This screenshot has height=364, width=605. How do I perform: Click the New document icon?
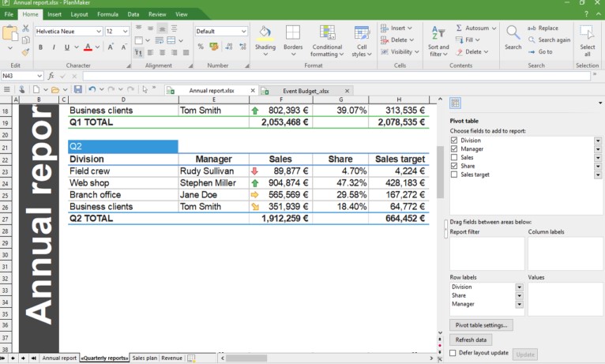coord(36,90)
